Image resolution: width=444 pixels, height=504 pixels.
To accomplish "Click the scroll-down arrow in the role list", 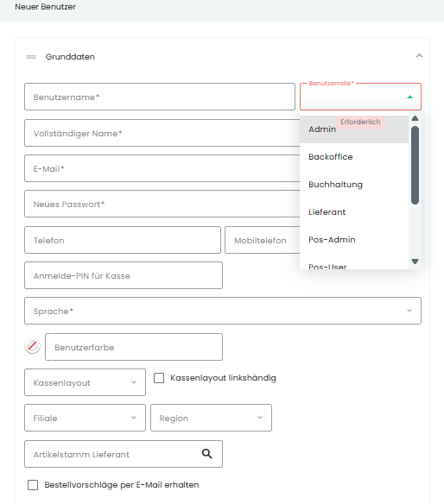I will coord(415,261).
